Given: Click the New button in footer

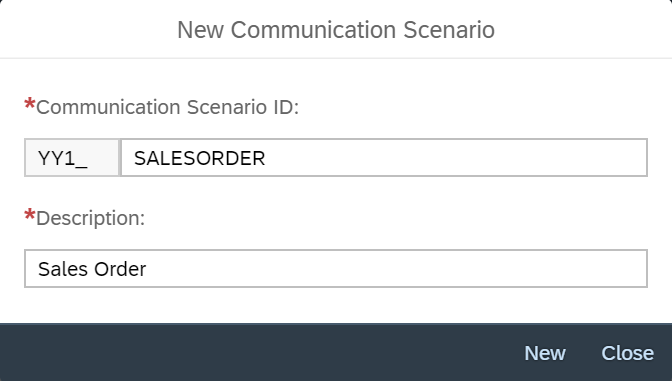Looking at the screenshot, I should coord(545,353).
